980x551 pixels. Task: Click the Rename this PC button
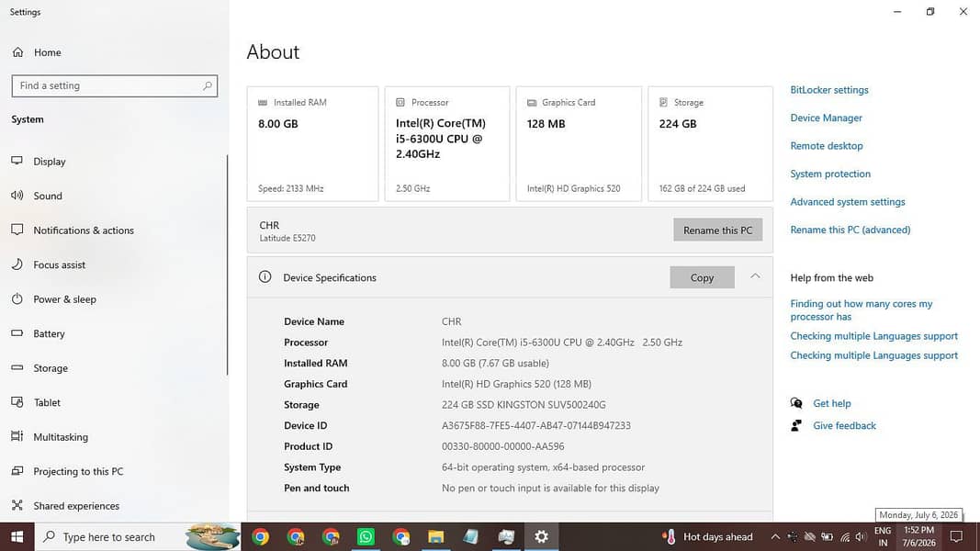(x=717, y=230)
